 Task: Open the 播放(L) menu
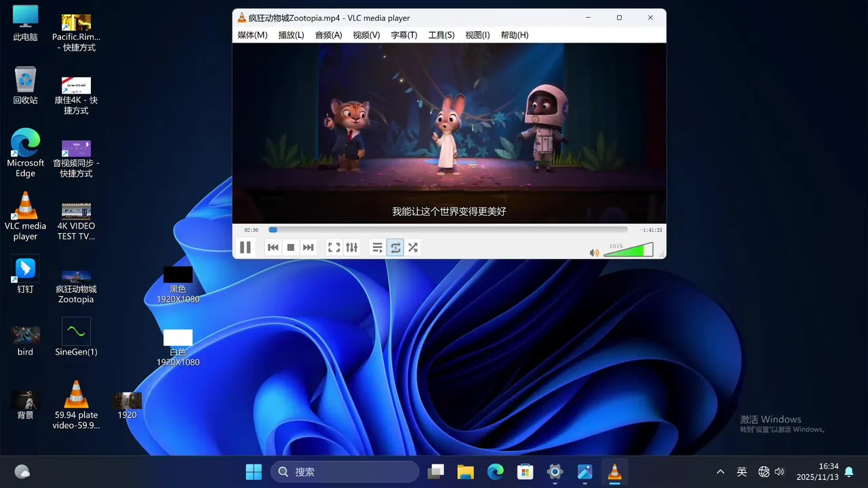pyautogui.click(x=291, y=35)
